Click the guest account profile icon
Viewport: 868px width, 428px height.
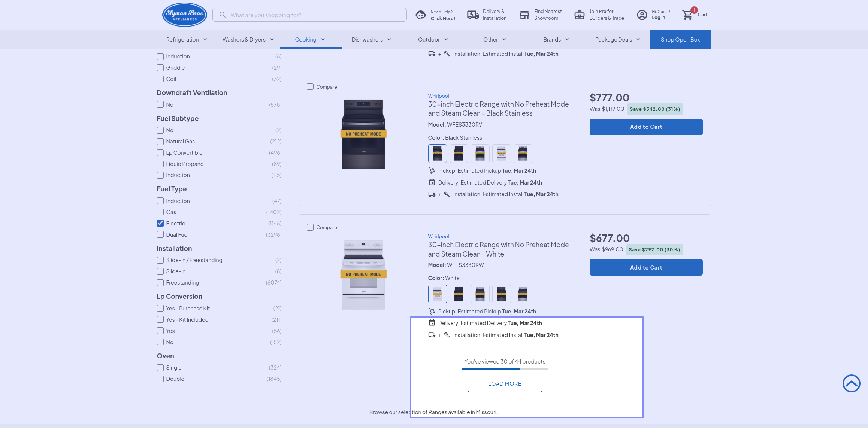(642, 15)
